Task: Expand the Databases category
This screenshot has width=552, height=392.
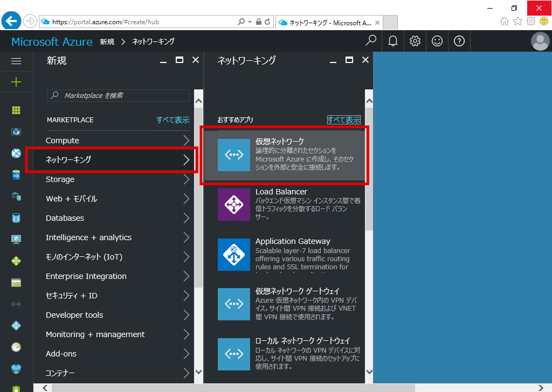Action: (118, 218)
